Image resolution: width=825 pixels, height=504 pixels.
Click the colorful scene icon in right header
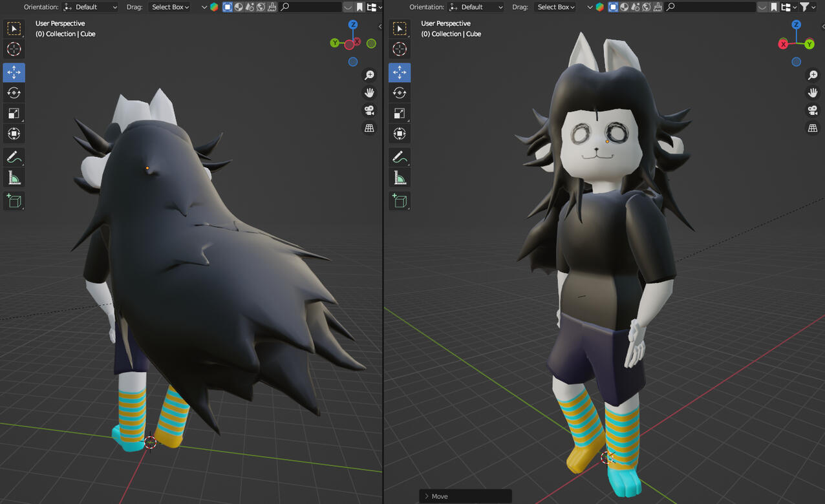tap(600, 7)
